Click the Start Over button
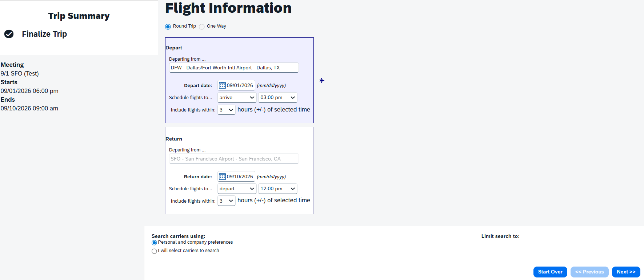644x280 pixels. coord(550,272)
